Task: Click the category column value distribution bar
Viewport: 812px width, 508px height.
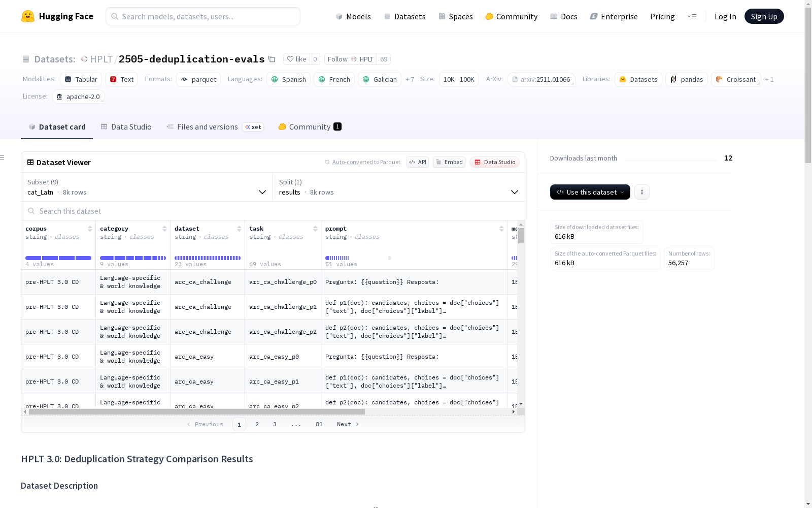Action: tap(133, 258)
